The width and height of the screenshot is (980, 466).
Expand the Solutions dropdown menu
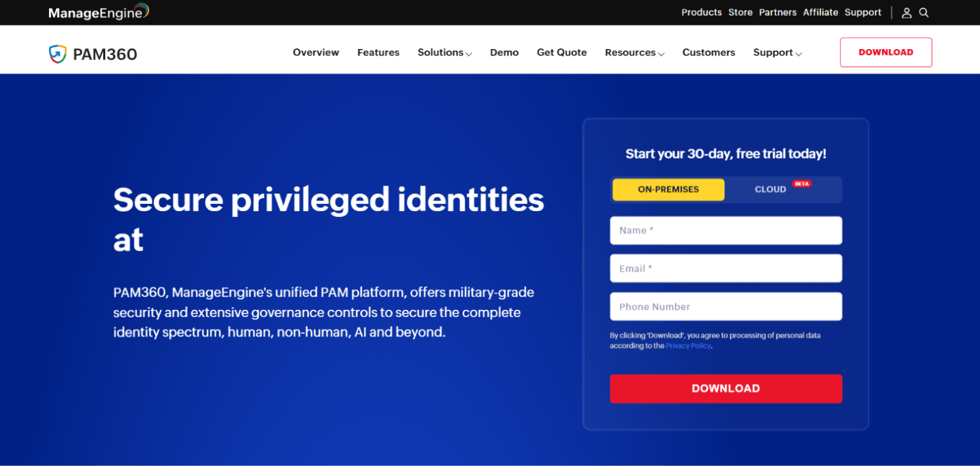tap(445, 52)
